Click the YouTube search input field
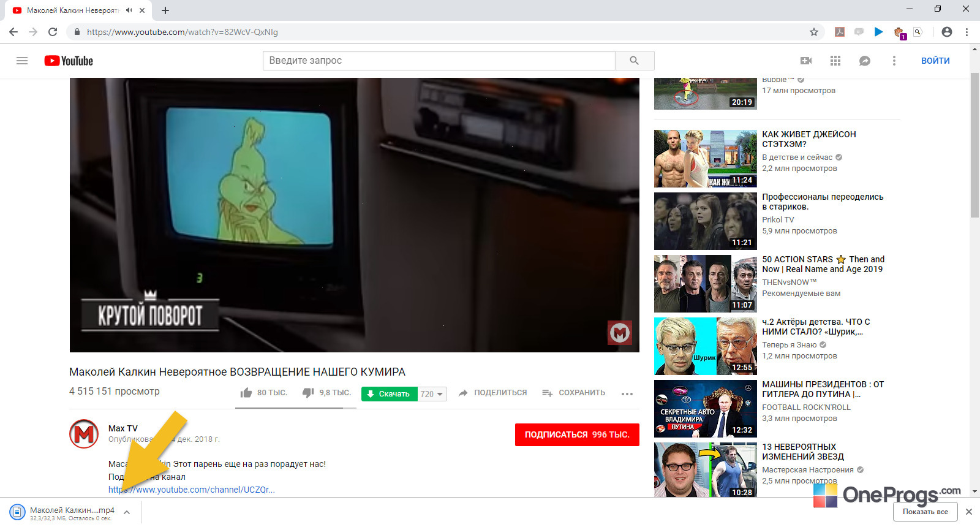This screenshot has height=527, width=980. [439, 61]
